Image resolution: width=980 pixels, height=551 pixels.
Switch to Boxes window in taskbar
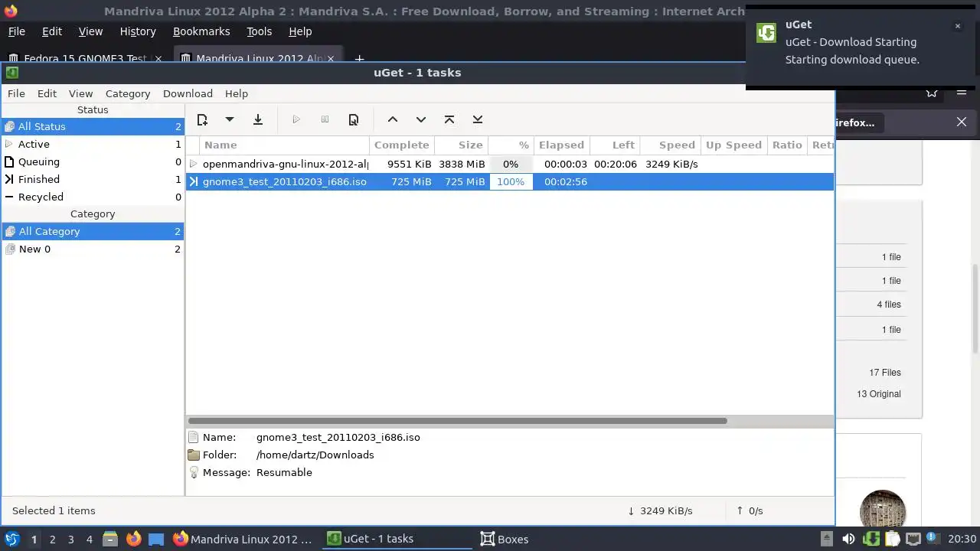(504, 539)
